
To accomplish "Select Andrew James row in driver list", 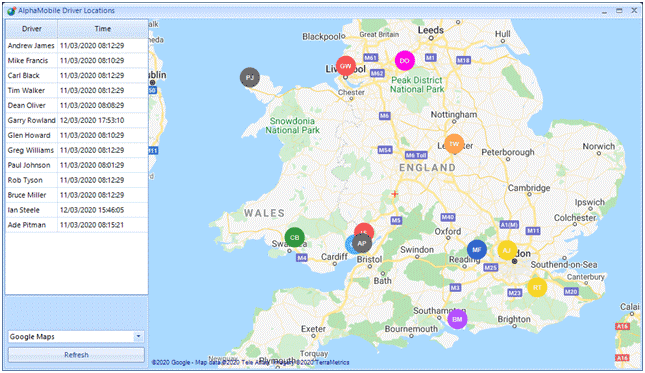I will click(77, 46).
